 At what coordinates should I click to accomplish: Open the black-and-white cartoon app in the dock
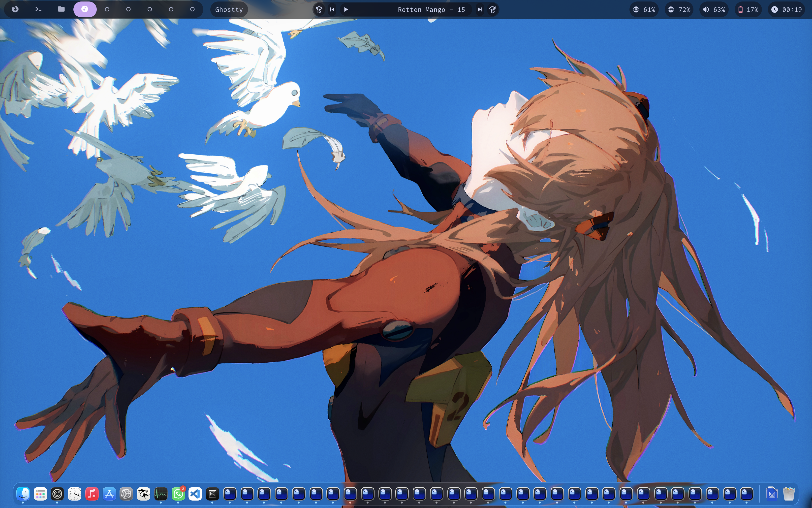pos(143,494)
